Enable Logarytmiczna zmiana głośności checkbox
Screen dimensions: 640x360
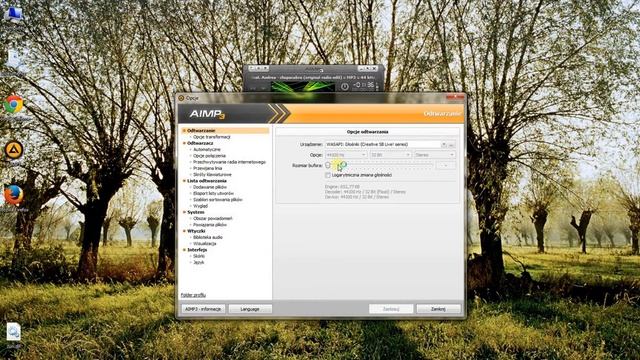328,175
